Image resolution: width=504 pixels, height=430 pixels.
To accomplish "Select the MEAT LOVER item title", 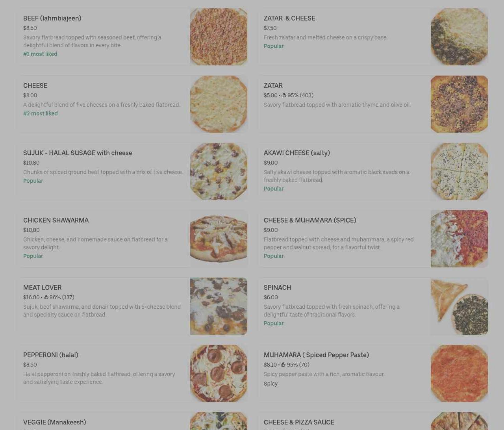I will click(x=42, y=287).
